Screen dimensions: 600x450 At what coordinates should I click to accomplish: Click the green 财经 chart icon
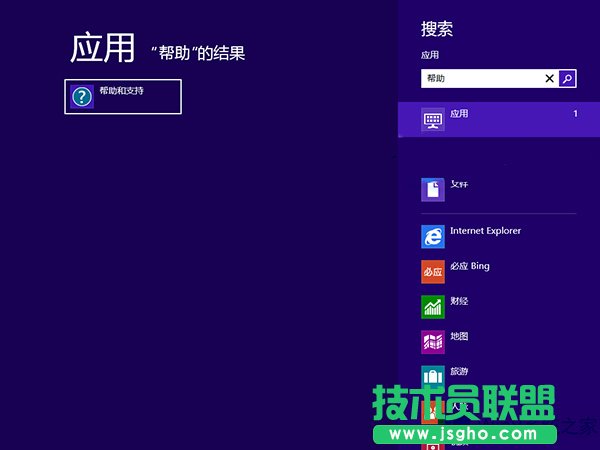(x=433, y=307)
